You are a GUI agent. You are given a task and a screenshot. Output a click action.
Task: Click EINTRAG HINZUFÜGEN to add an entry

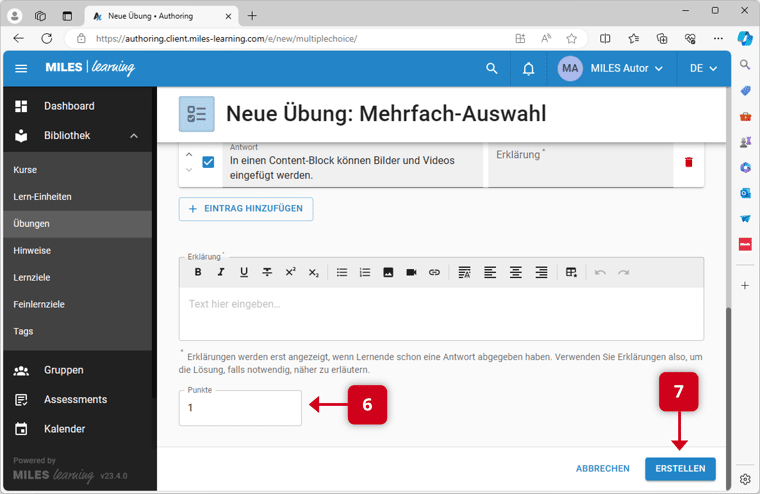coord(246,208)
